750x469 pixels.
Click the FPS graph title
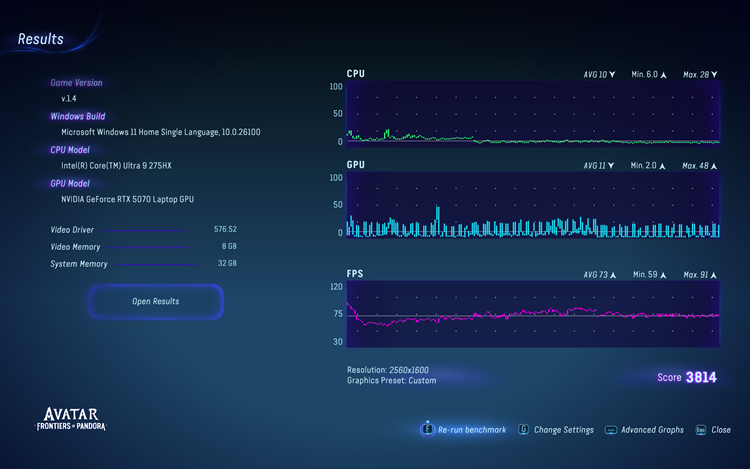tap(355, 273)
